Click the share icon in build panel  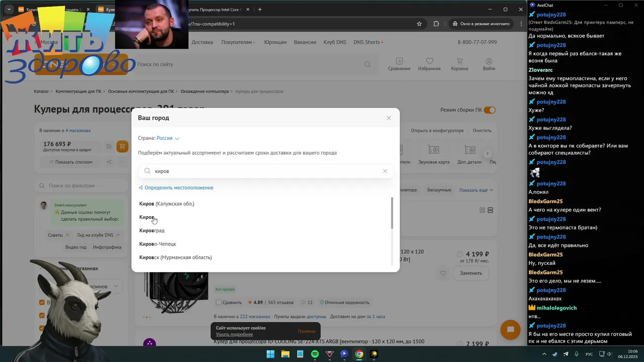point(109,162)
